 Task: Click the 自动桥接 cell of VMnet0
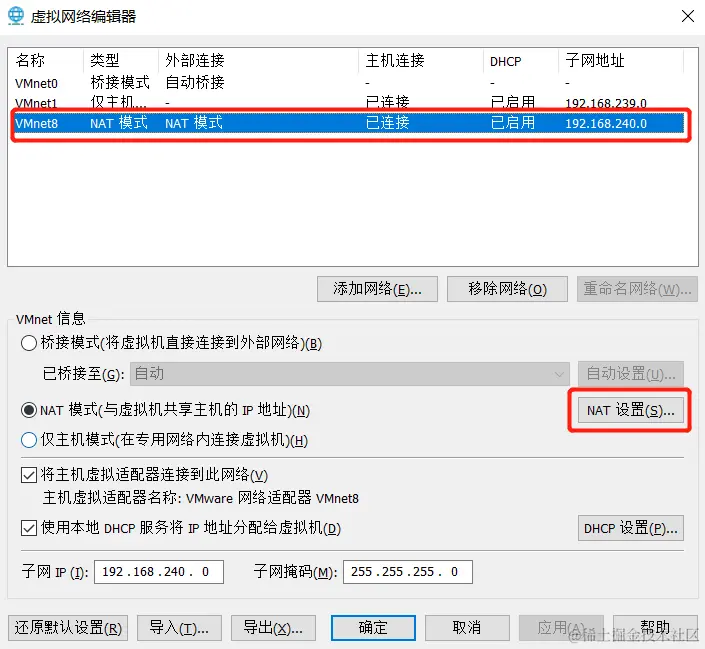coord(195,83)
